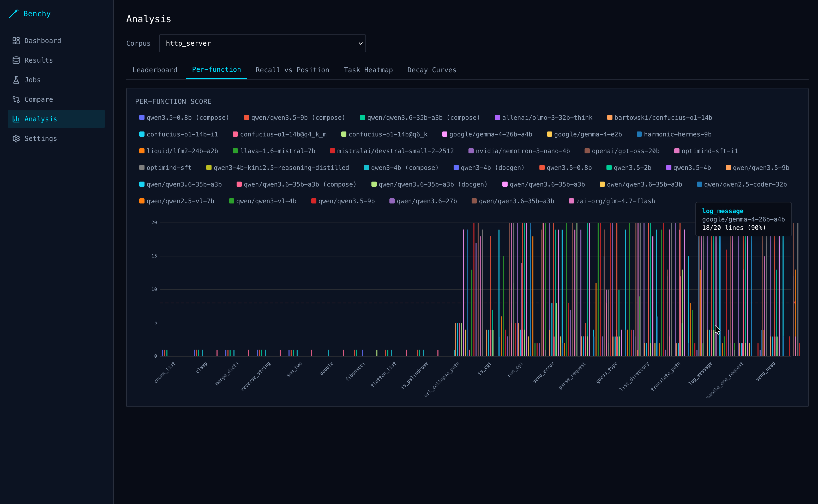Image resolution: width=818 pixels, height=504 pixels.
Task: Click the light green swatch beside qwen/qwen3.6-35b-a3b (docgen)
Action: click(x=374, y=184)
